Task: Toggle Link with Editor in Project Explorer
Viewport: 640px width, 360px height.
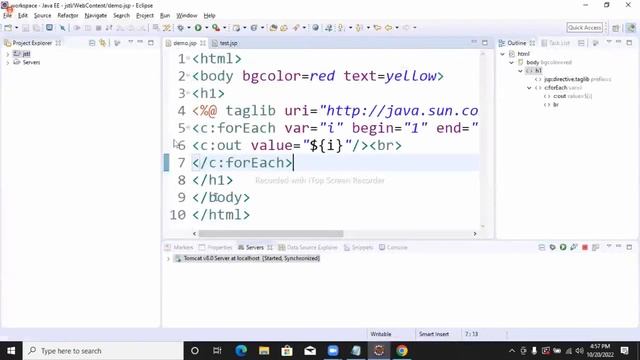Action: coord(102,43)
